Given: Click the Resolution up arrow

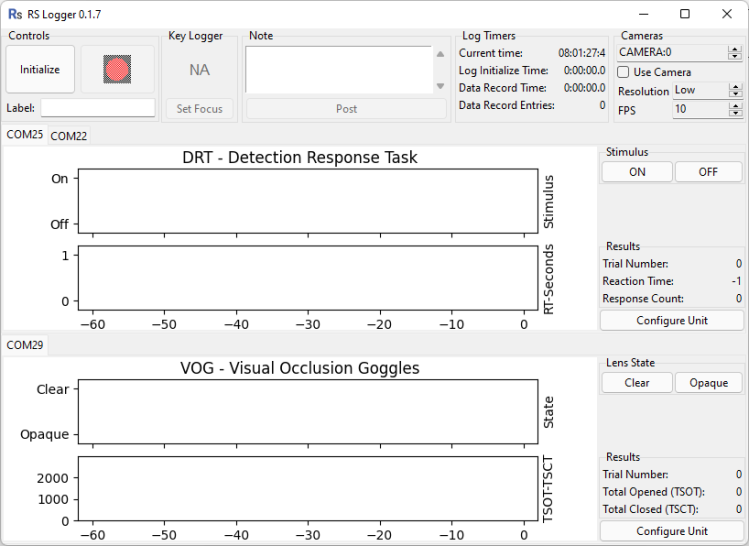Looking at the screenshot, I should pos(736,87).
